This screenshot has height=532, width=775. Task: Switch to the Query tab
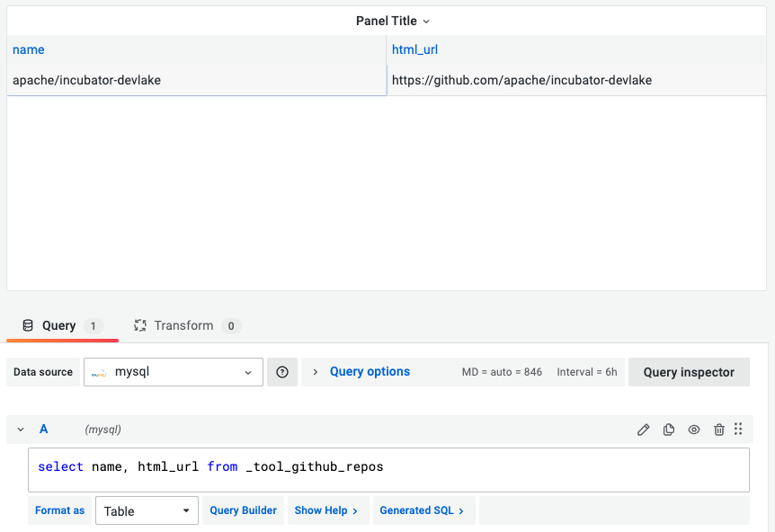(x=62, y=325)
